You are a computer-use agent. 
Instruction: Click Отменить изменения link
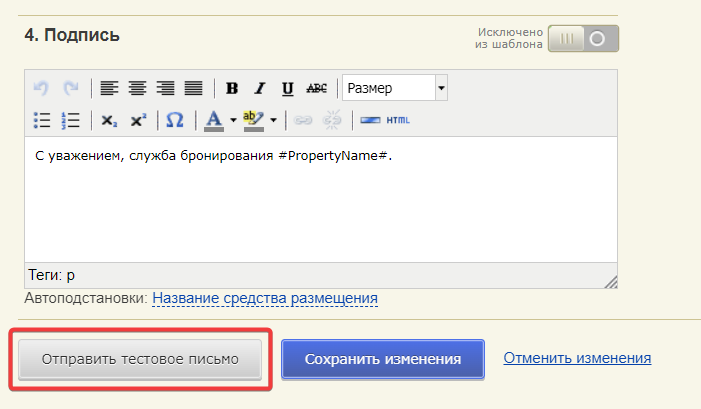[x=577, y=358]
